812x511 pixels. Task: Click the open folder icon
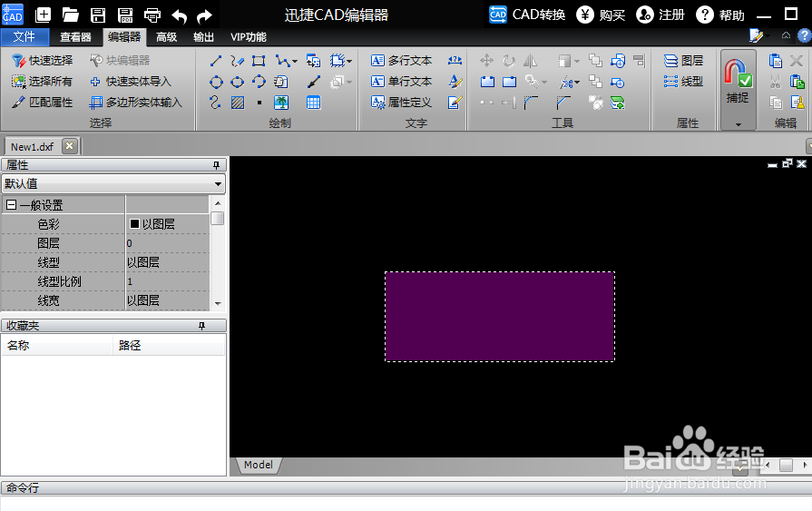pos(70,15)
